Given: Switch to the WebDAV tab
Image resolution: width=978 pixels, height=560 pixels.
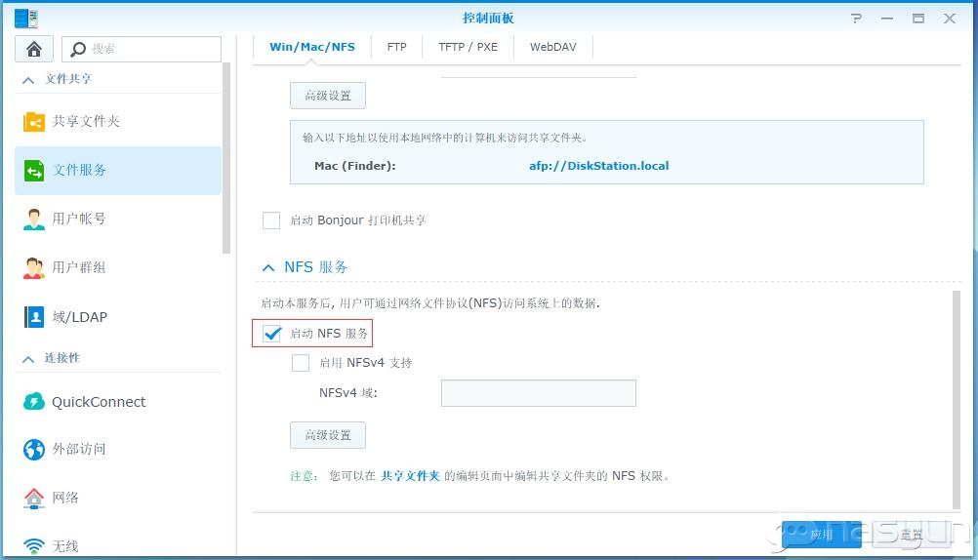Looking at the screenshot, I should click(x=551, y=47).
